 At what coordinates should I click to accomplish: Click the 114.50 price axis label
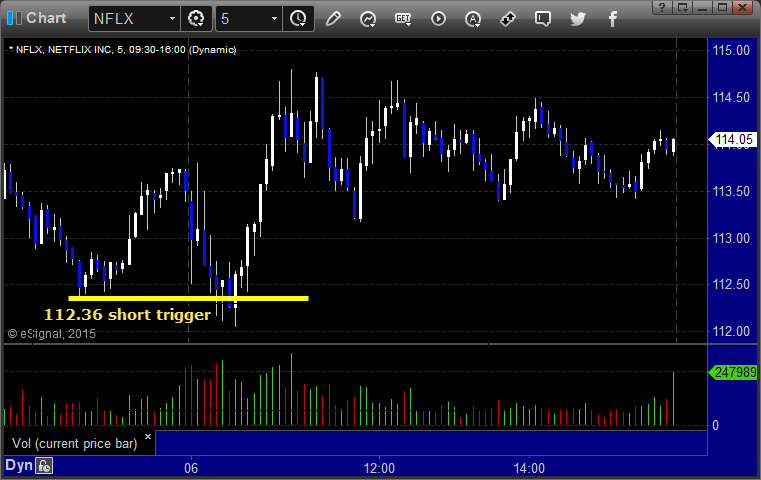731,98
